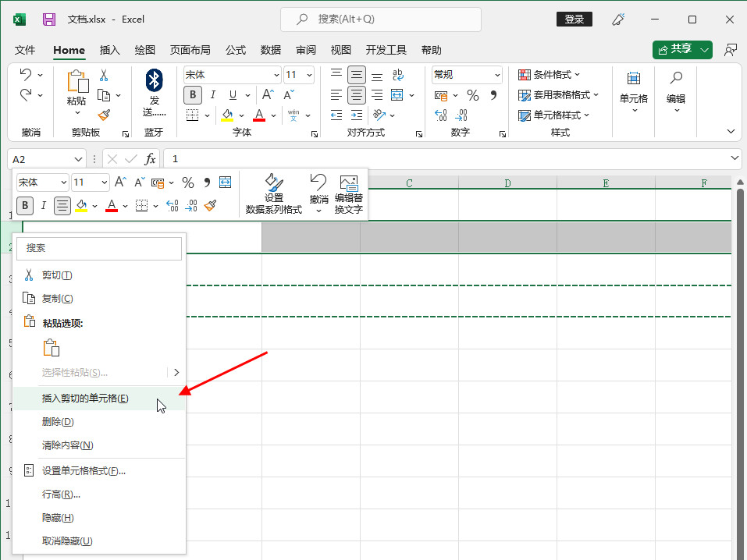Open the ribbon font size dropdown
Screen dimensions: 747x560
309,75
